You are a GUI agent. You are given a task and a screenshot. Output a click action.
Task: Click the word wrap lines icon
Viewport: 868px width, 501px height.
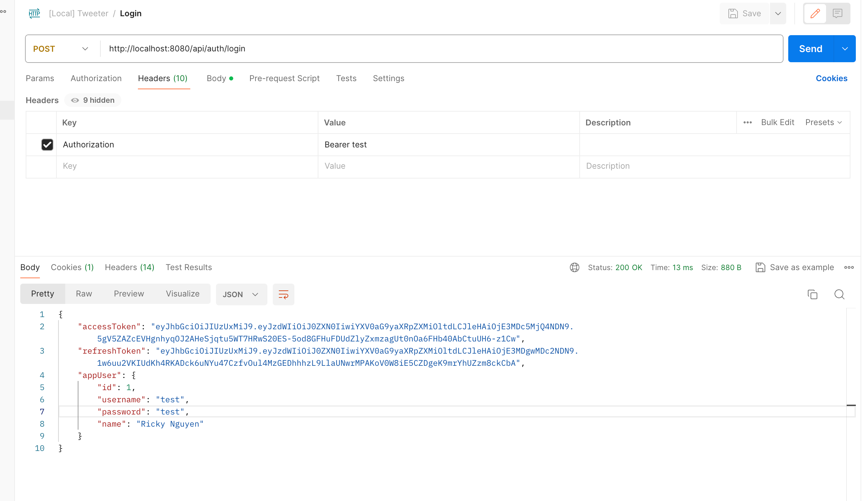tap(283, 294)
